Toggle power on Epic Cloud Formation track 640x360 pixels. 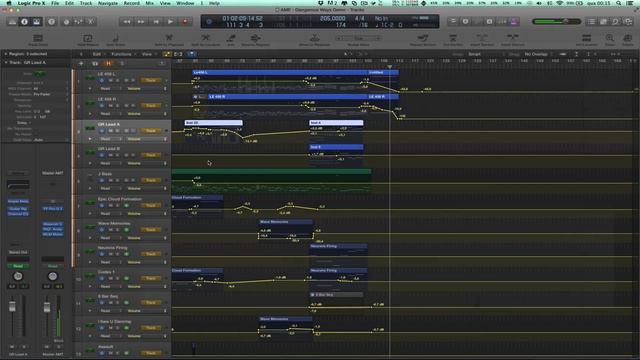[x=102, y=205]
